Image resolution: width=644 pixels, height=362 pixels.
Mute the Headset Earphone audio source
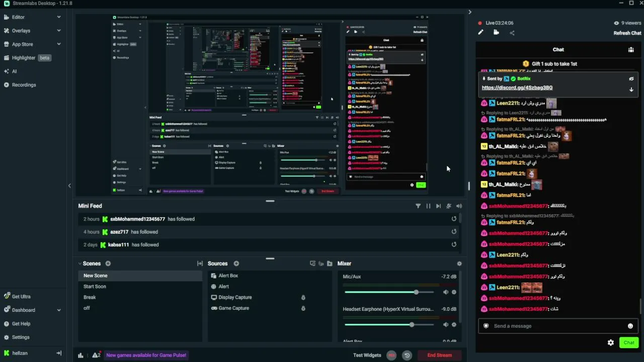[445, 325]
